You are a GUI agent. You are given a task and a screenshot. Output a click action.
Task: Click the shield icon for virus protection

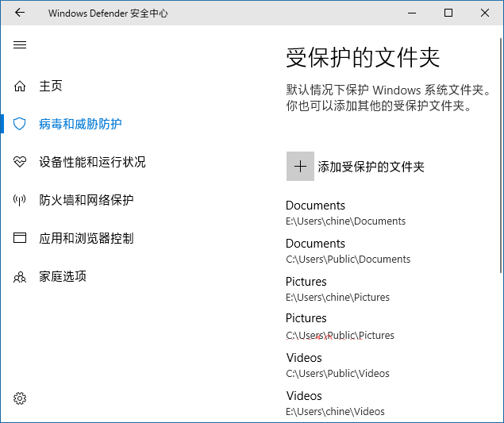(x=20, y=124)
